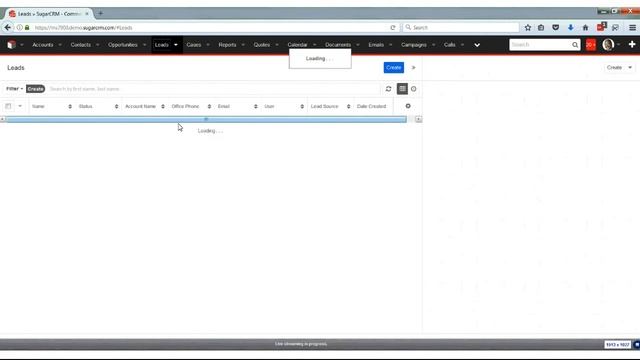
Task: Open the browser downloads arrow icon
Action: tap(571, 27)
